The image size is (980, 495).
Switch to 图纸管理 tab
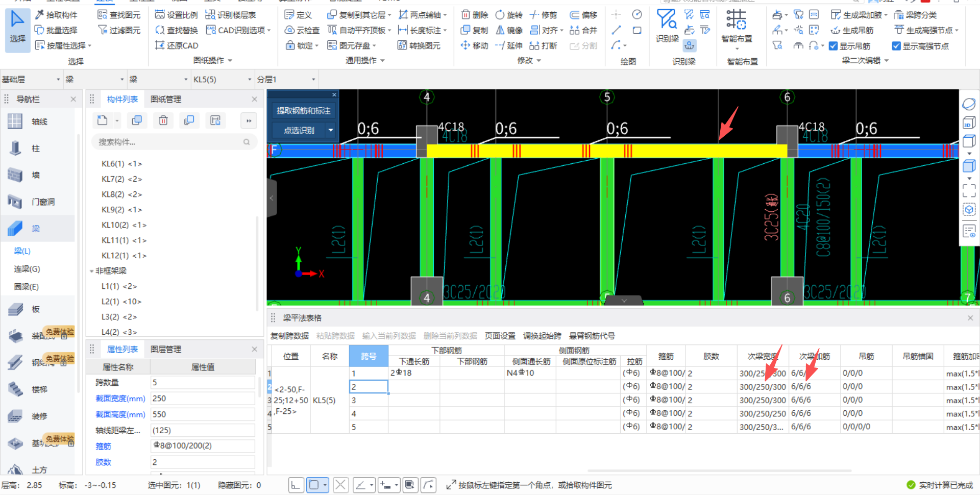pyautogui.click(x=166, y=99)
